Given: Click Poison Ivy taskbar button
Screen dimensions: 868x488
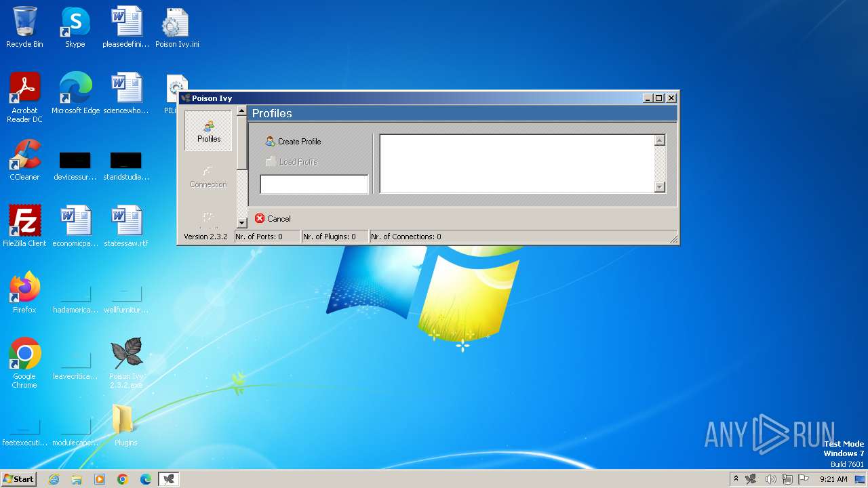Looking at the screenshot, I should 169,479.
